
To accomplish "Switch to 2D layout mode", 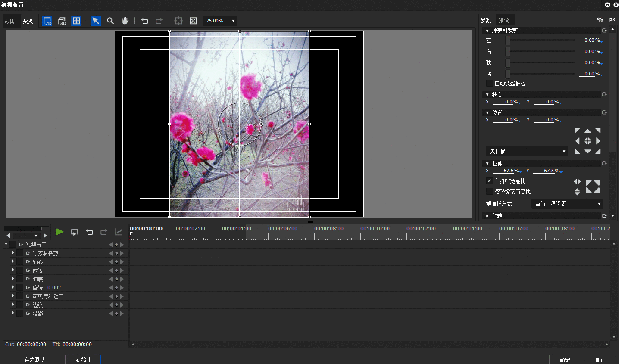I will pyautogui.click(x=47, y=21).
